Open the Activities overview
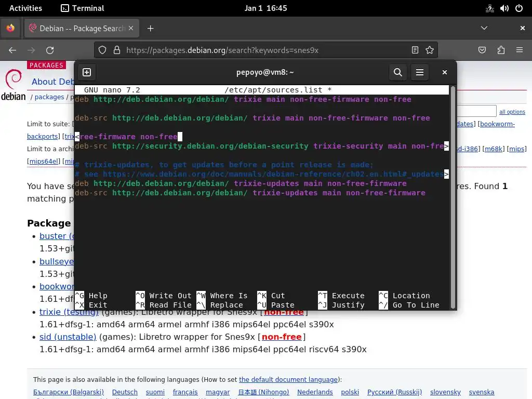The image size is (532, 399). 25,8
